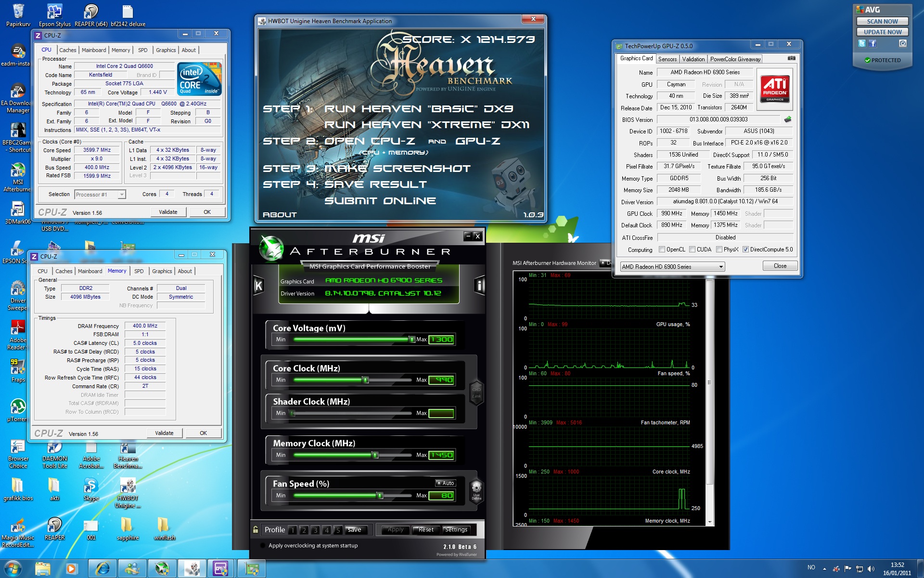Click the Afterburner profile lock icon
924x578 pixels.
click(x=256, y=530)
